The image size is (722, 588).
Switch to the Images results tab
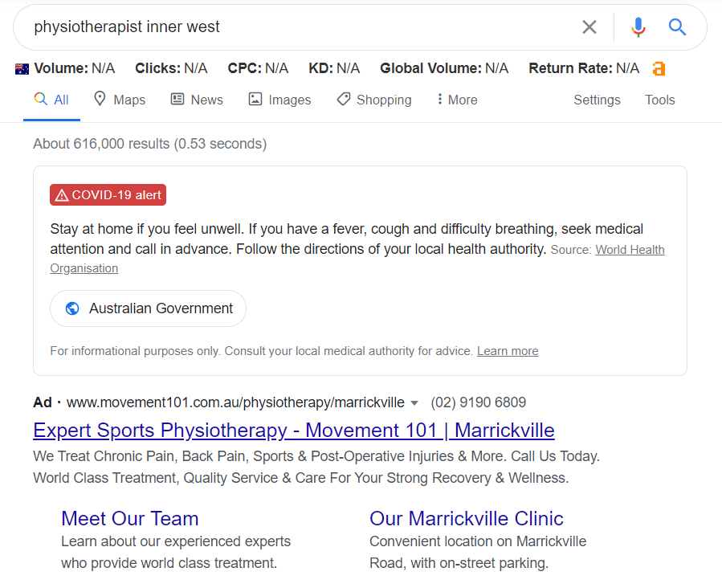pyautogui.click(x=279, y=100)
